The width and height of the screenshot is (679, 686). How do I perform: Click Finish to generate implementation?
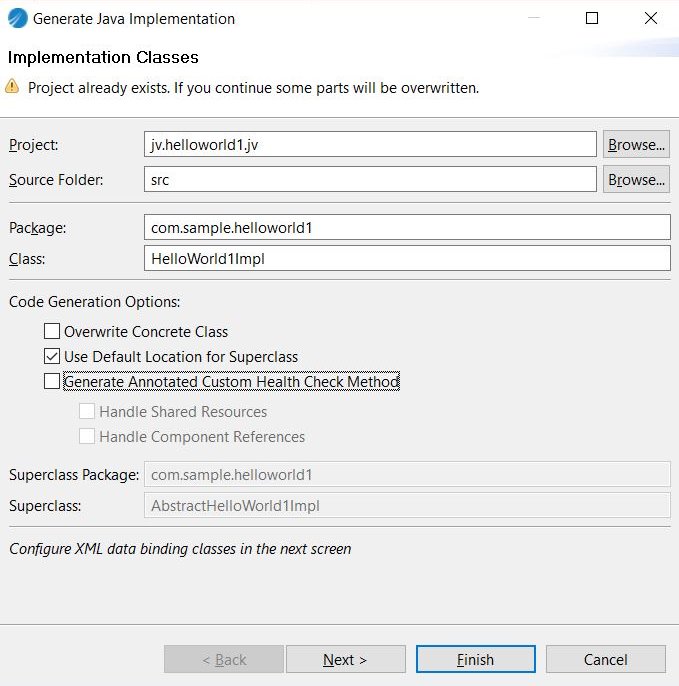click(x=475, y=659)
